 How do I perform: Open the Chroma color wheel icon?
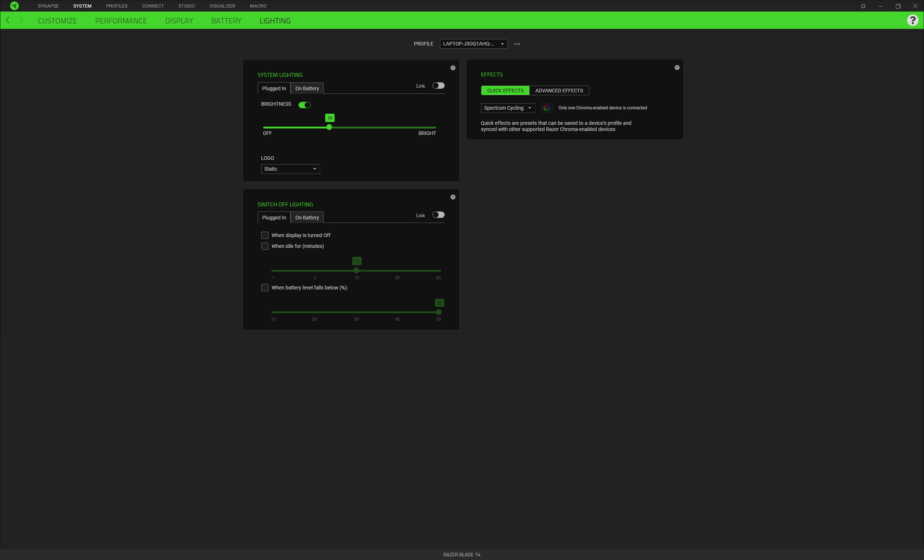point(546,108)
